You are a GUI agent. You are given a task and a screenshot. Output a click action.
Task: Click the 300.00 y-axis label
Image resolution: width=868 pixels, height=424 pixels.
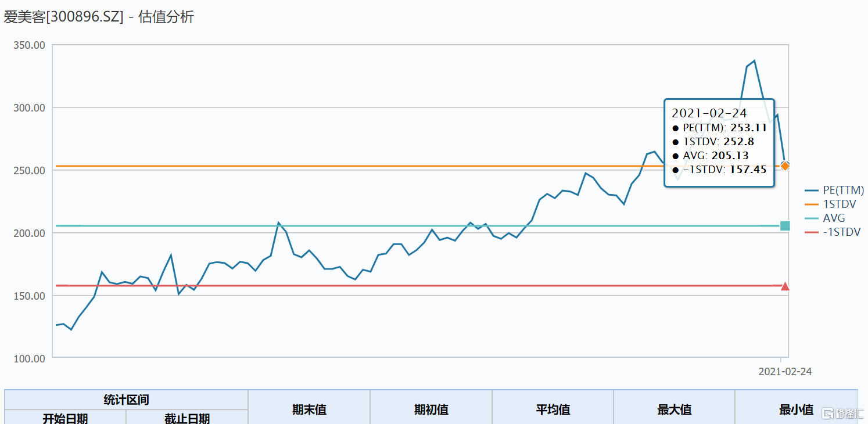click(29, 107)
